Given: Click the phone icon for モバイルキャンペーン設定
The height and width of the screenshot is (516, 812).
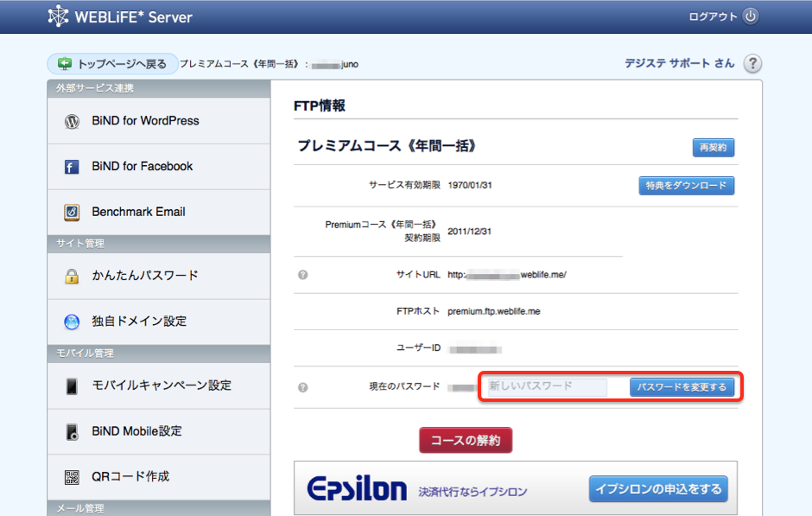Looking at the screenshot, I should [73, 386].
